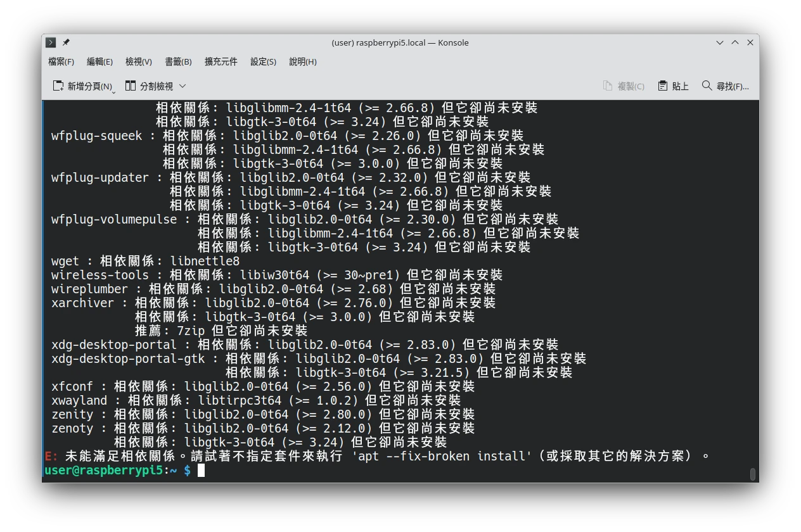Toggle the pin icon in title bar
This screenshot has height=532, width=801.
coord(66,42)
